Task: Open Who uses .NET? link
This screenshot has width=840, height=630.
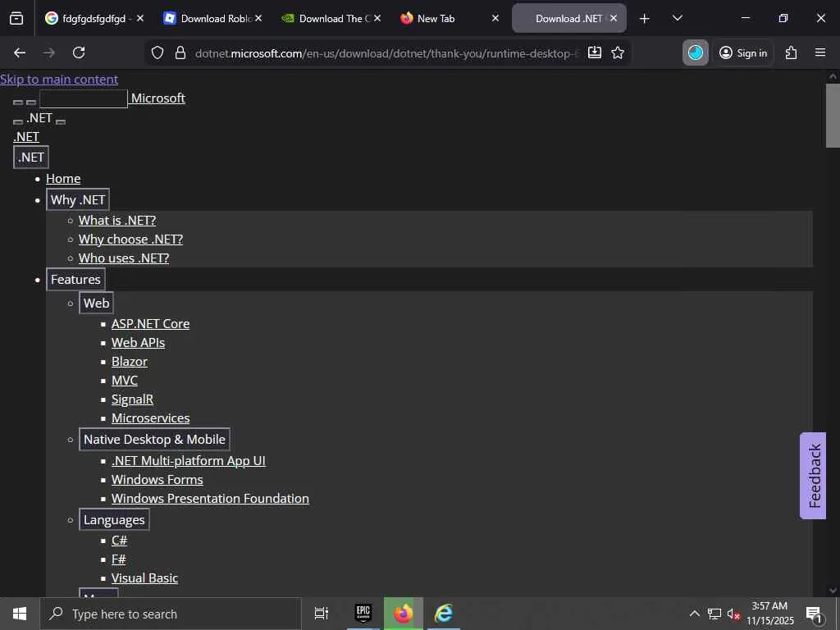Action: point(124,258)
